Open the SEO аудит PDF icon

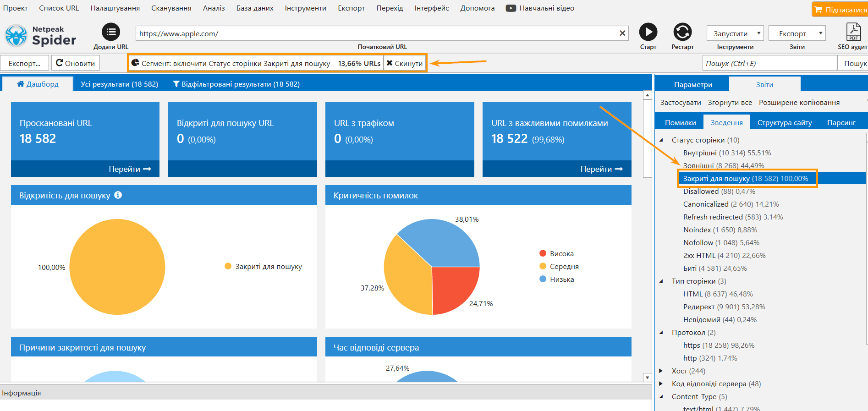[x=853, y=32]
